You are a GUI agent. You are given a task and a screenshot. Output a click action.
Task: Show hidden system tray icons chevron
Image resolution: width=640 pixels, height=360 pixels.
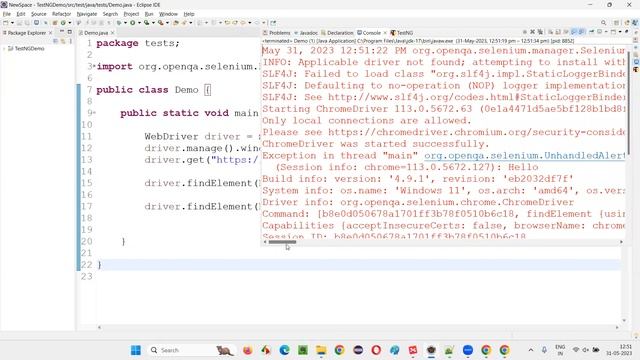tap(531, 350)
